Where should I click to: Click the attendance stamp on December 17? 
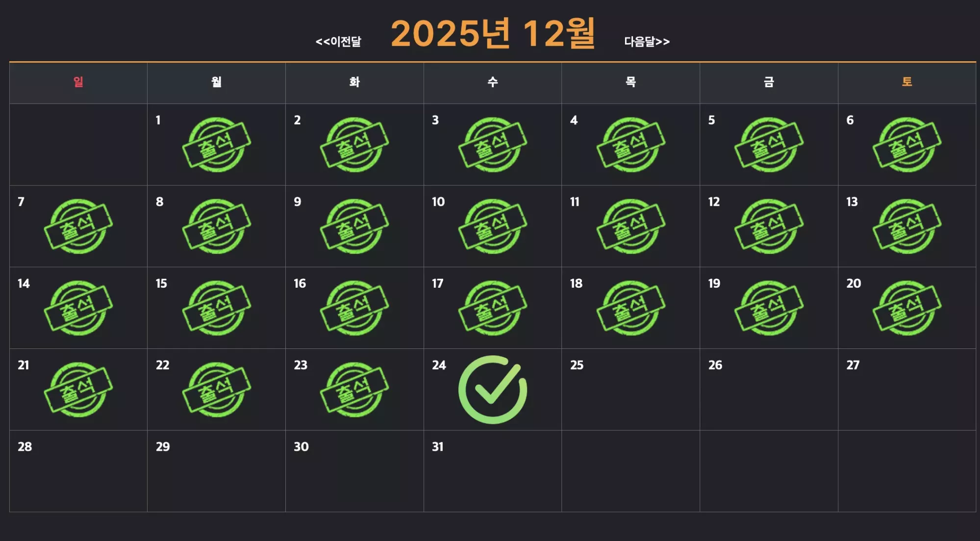click(493, 308)
